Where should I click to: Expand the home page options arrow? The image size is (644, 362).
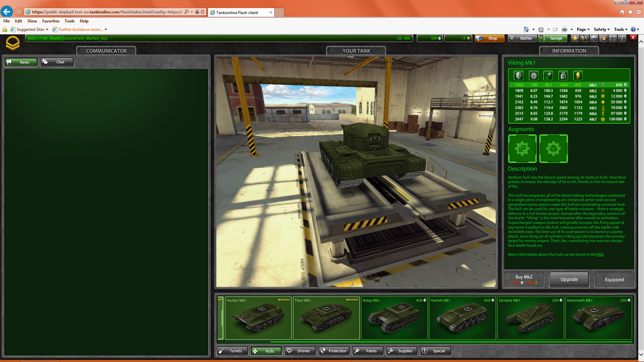coord(533,30)
